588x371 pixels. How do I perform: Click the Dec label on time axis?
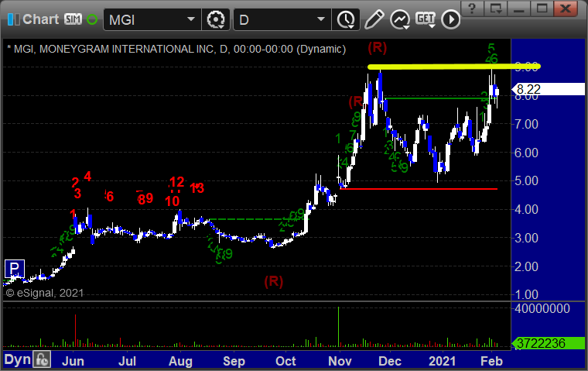click(x=390, y=361)
